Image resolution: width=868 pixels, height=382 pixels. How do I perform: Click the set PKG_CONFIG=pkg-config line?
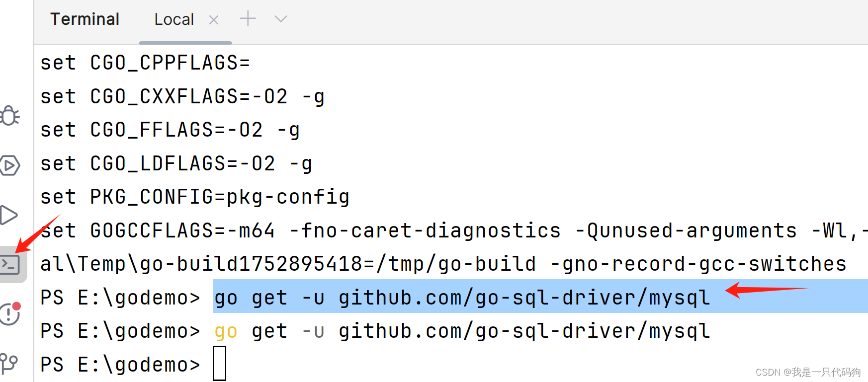tap(195, 196)
